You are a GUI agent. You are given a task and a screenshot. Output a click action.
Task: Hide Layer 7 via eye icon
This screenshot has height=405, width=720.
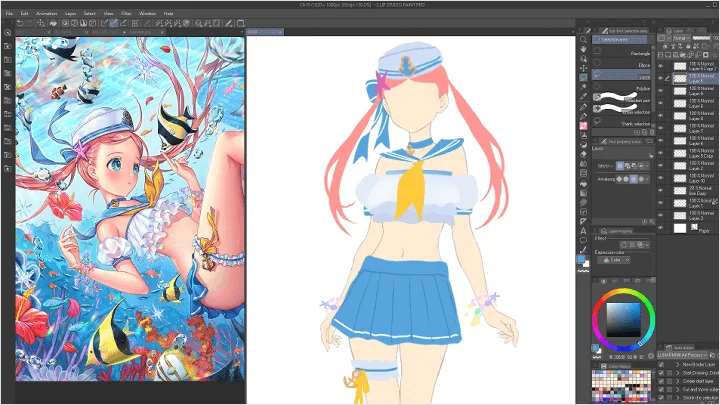[x=661, y=129]
